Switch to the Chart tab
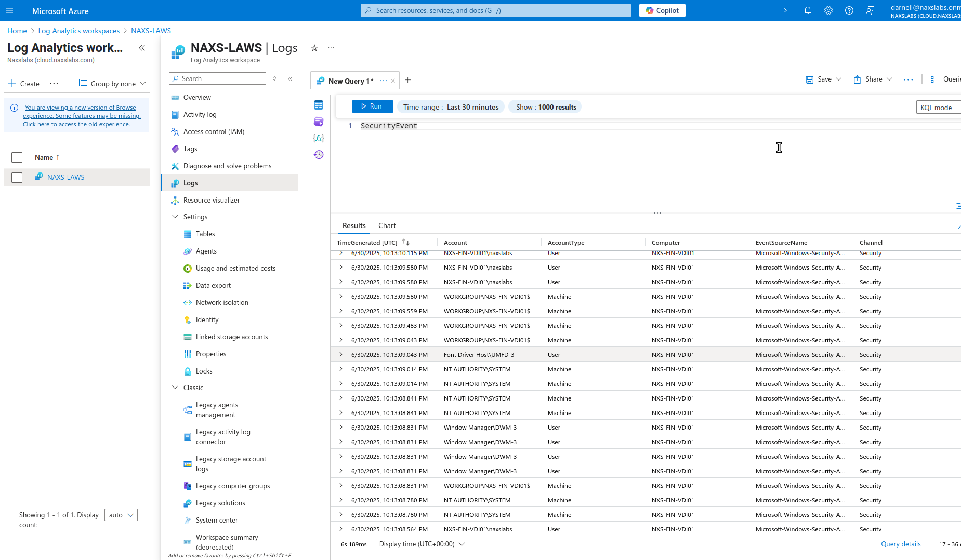Viewport: 961px width, 560px height. [x=387, y=225]
